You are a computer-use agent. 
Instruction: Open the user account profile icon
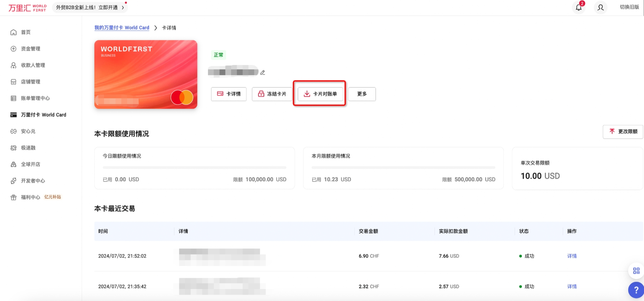point(600,7)
